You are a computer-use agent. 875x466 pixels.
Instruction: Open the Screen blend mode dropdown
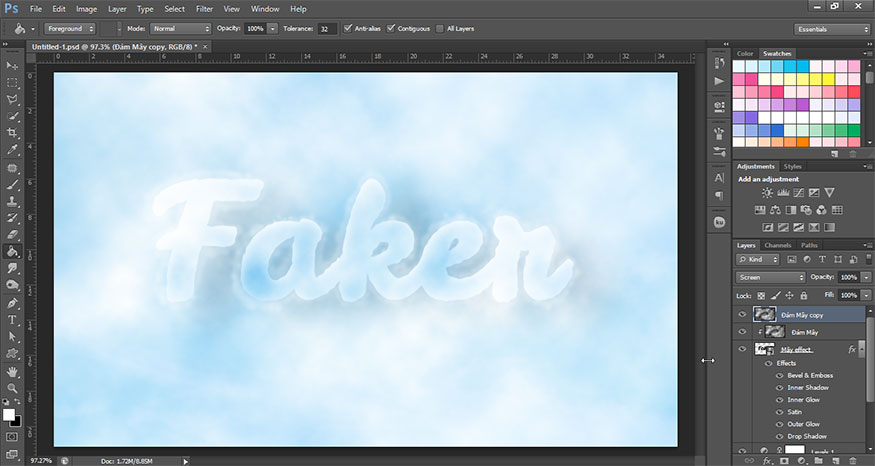click(x=771, y=277)
